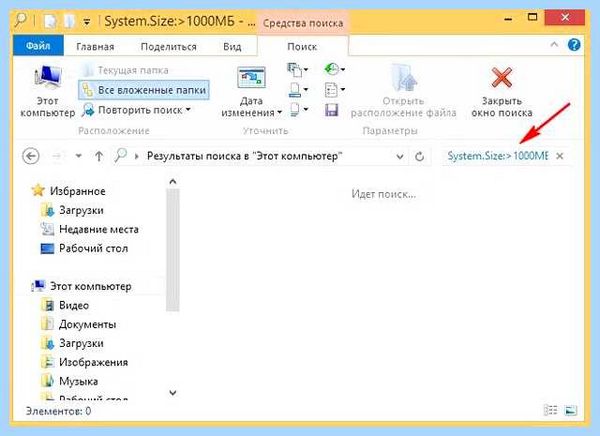Expand the address bar breadcrumb chevron

coord(137,156)
